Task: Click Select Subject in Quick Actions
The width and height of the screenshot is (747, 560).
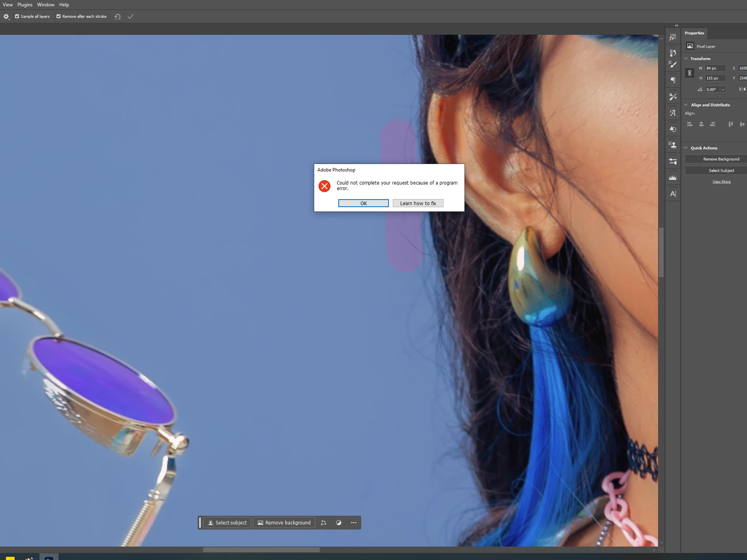Action: (x=716, y=171)
